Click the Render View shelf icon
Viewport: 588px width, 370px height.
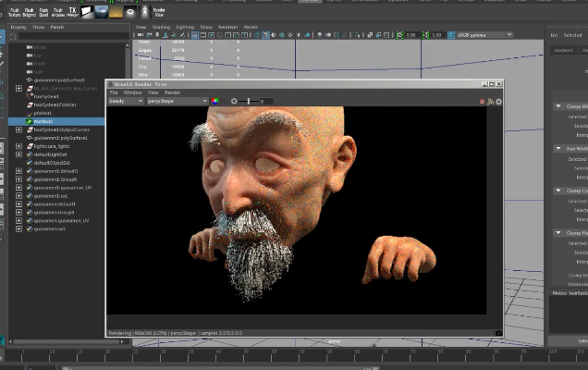157,12
